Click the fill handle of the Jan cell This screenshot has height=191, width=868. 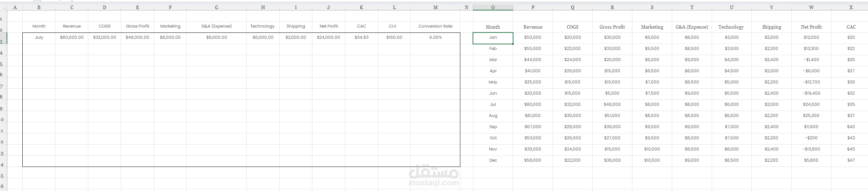click(x=513, y=44)
